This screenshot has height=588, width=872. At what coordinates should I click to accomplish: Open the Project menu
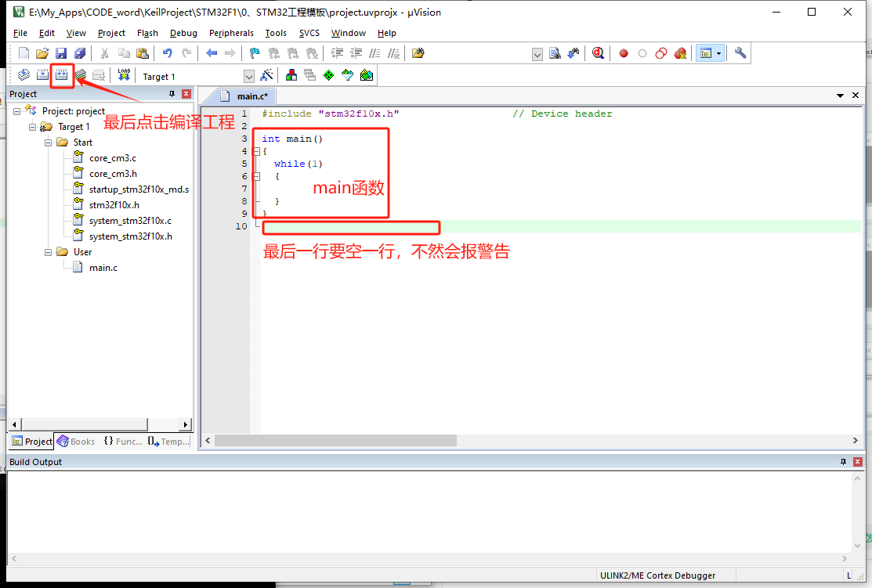coord(111,34)
